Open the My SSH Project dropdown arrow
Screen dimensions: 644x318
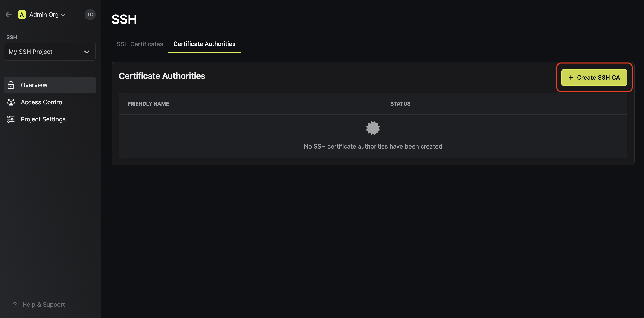(87, 52)
